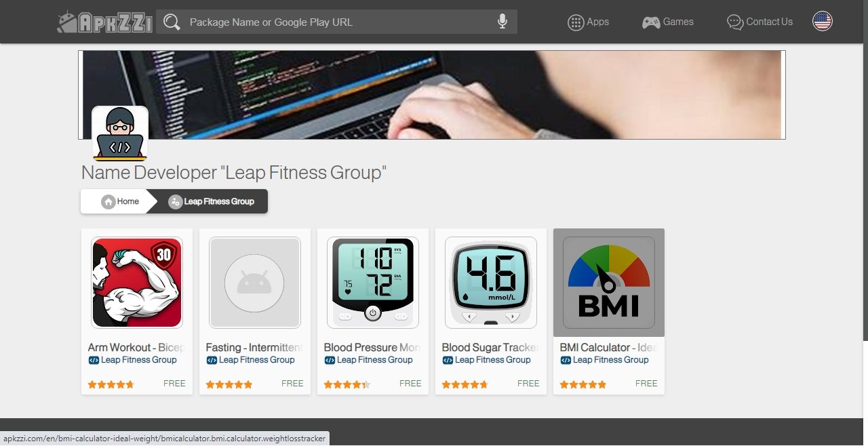
Task: Open the Apps menu
Action: (x=588, y=22)
